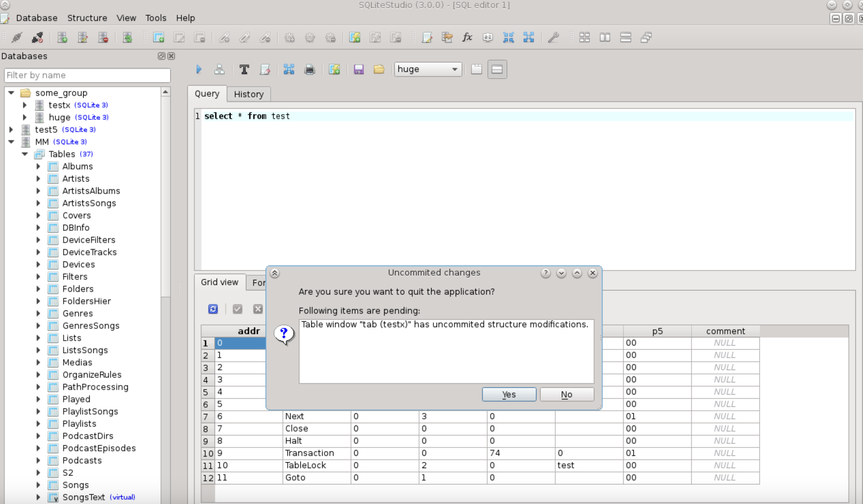Tile windows vertically with stacked-rows icon

coord(625,37)
